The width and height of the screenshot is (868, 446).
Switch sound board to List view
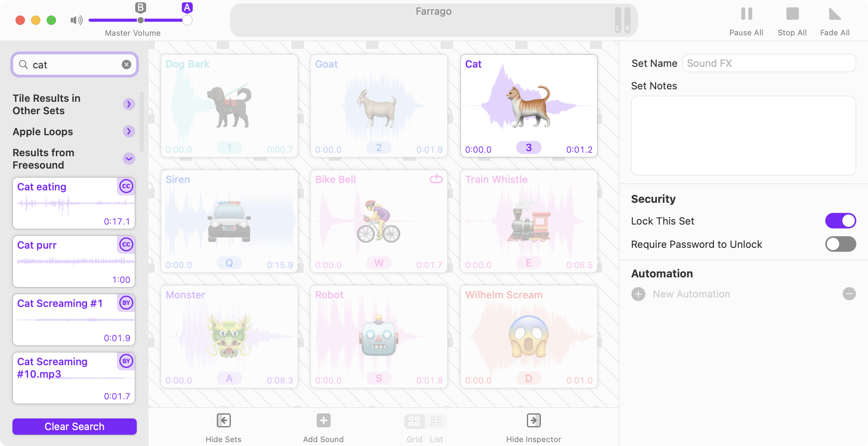pyautogui.click(x=436, y=421)
